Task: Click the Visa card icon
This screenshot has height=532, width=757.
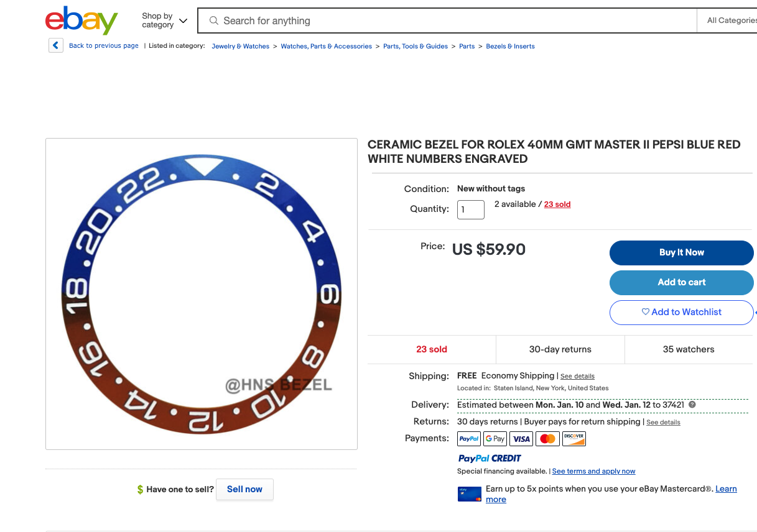Action: [521, 439]
